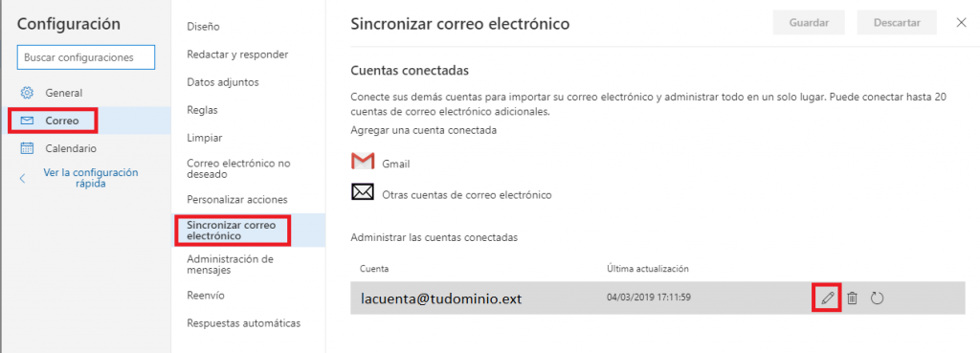The image size is (980, 353).
Task: Click back chevron beside Ver la configuración rápida
Action: [23, 179]
